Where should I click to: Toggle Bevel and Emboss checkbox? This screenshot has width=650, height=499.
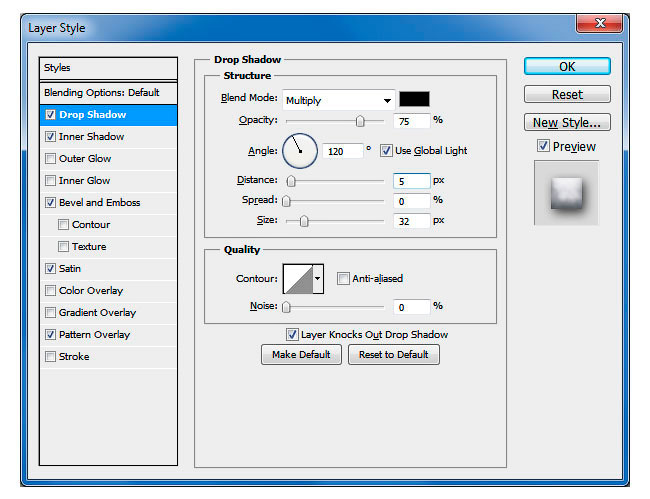click(51, 202)
